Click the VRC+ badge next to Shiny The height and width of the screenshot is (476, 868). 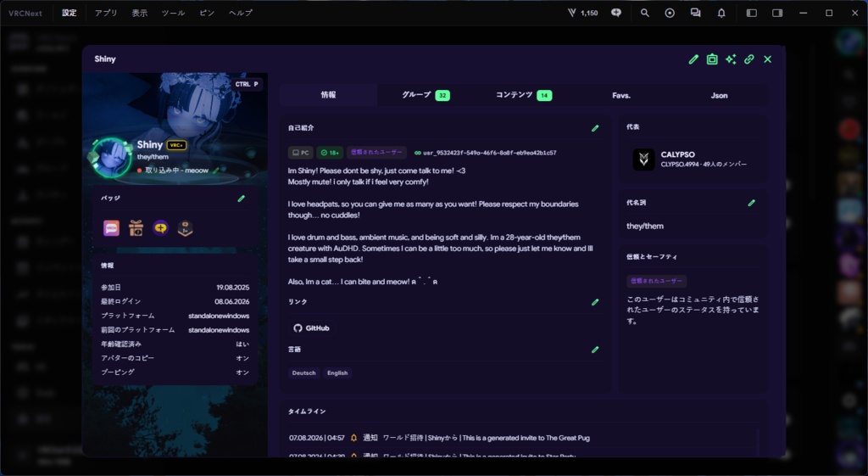(x=176, y=145)
